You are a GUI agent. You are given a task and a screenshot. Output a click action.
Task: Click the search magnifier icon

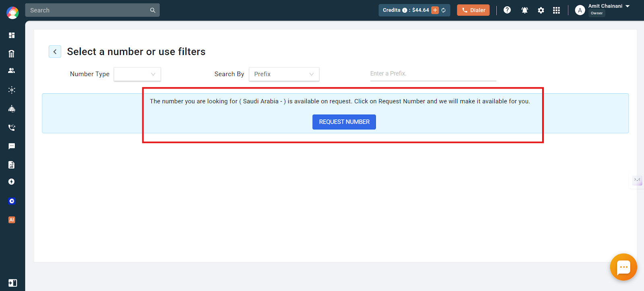point(153,10)
